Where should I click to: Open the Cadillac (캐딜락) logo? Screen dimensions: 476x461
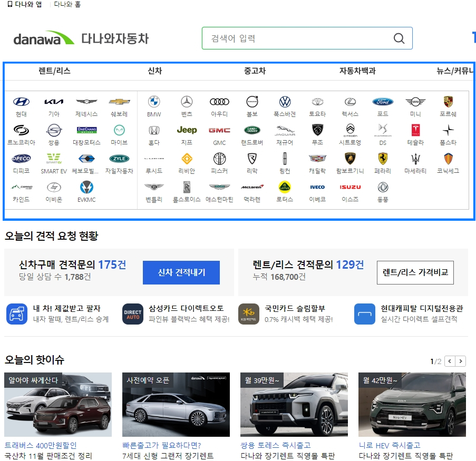coord(317,159)
